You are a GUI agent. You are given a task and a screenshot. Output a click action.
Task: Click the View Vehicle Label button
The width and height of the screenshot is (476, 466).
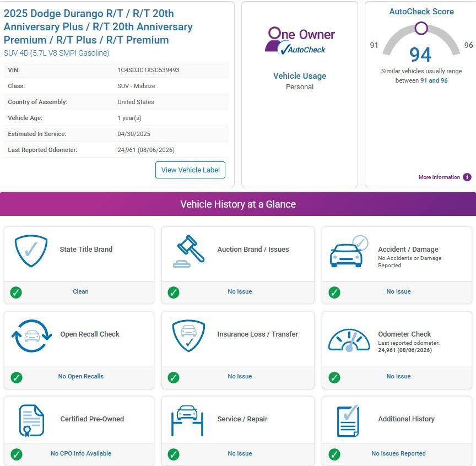tap(190, 170)
